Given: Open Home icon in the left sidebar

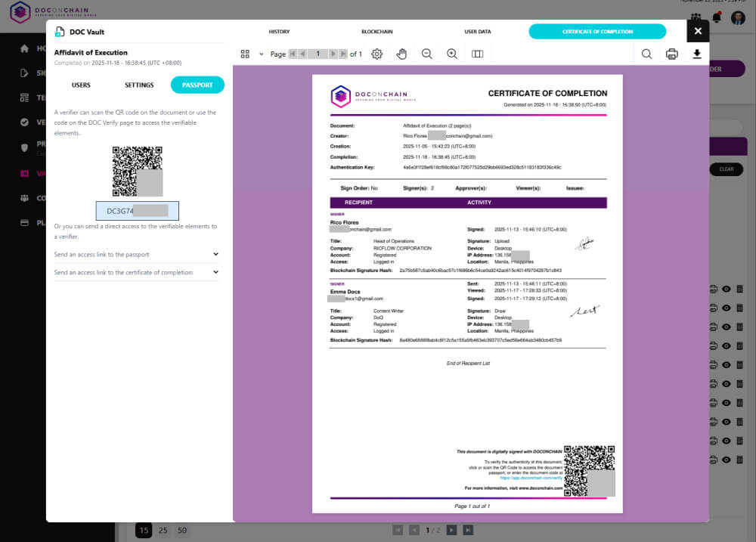Looking at the screenshot, I should (x=25, y=48).
